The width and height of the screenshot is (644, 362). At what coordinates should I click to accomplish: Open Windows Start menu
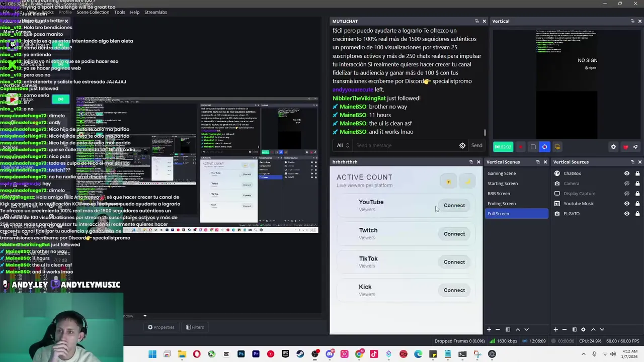pyautogui.click(x=152, y=354)
